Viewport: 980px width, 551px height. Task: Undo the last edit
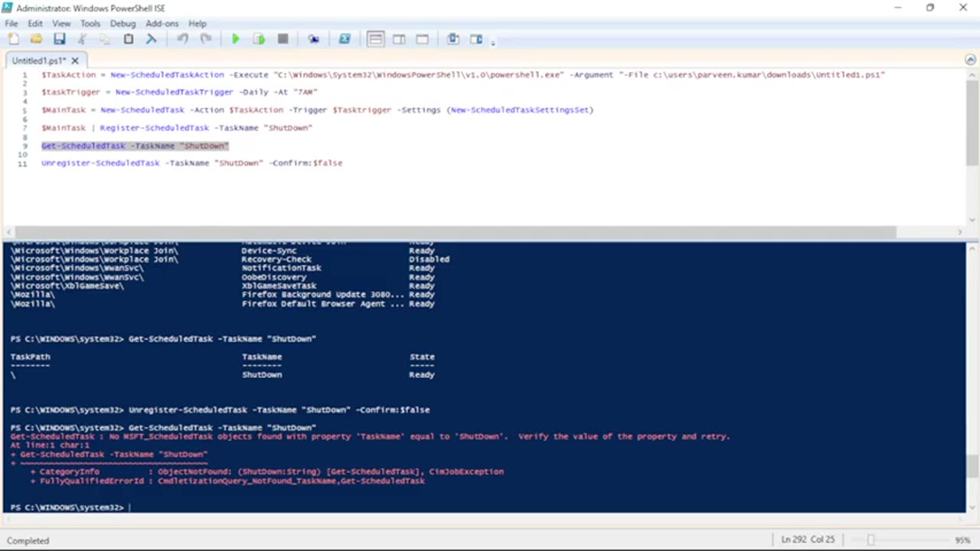[182, 39]
